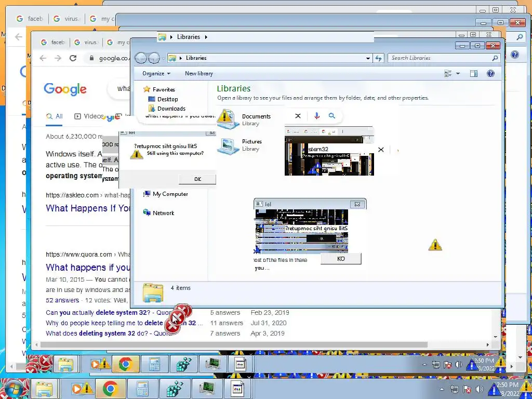Select the All results tab
This screenshot has width=532, height=399.
click(54, 116)
